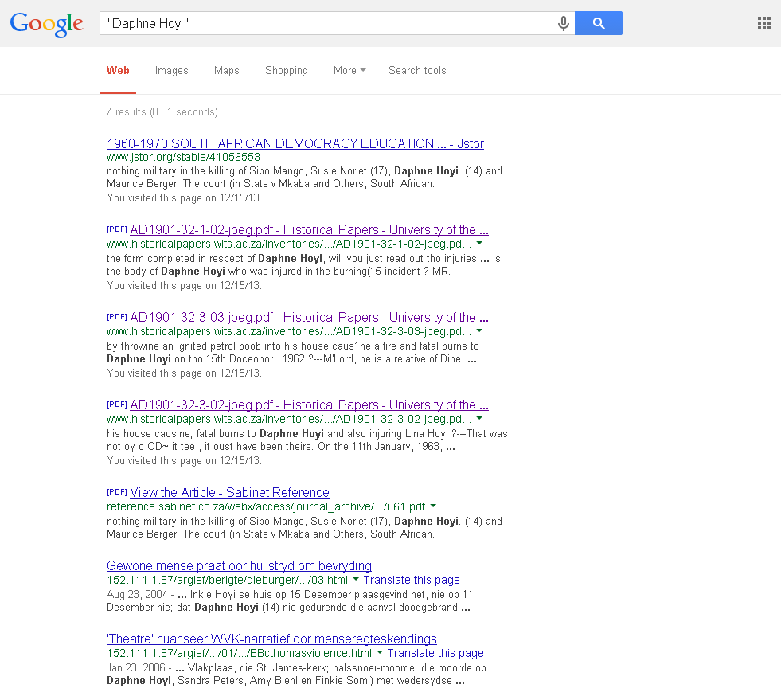Open Search tools options
Screen dimensions: 781x700
point(417,71)
